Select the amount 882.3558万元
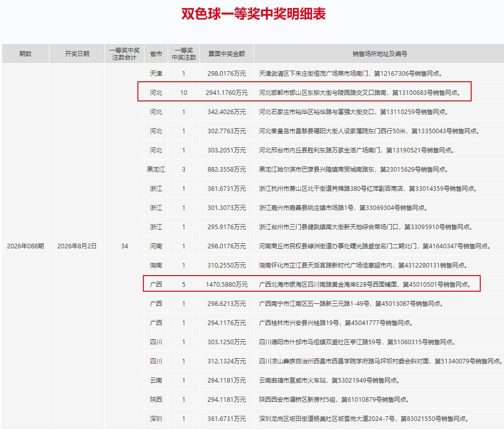Screen dimensions: 504x429 [227, 170]
